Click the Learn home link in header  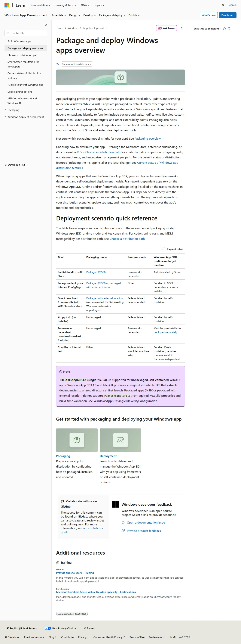pyautogui.click(x=20, y=5)
